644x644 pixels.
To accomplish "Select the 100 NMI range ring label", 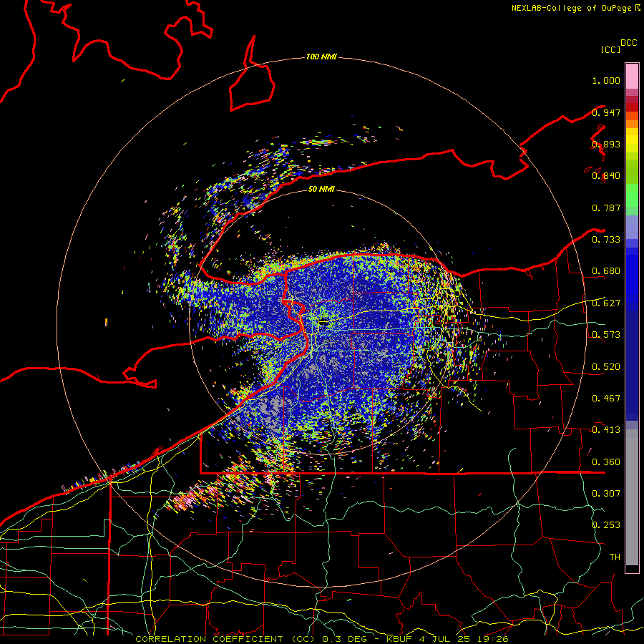I will (321, 57).
